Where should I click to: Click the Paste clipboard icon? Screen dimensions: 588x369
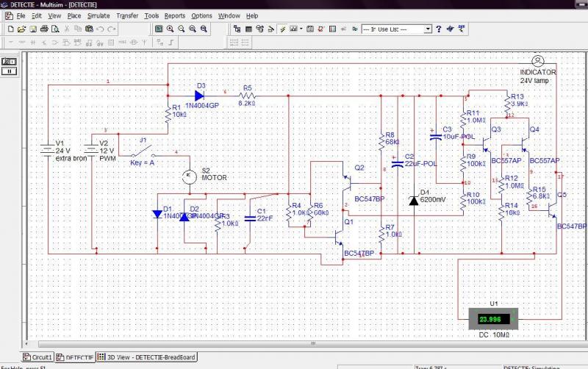(x=89, y=29)
